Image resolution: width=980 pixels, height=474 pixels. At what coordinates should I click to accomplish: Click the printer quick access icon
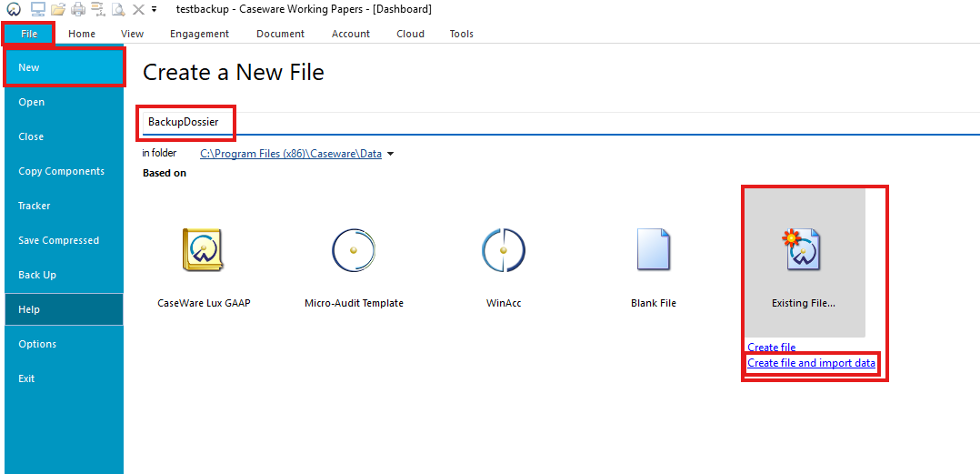click(x=77, y=9)
